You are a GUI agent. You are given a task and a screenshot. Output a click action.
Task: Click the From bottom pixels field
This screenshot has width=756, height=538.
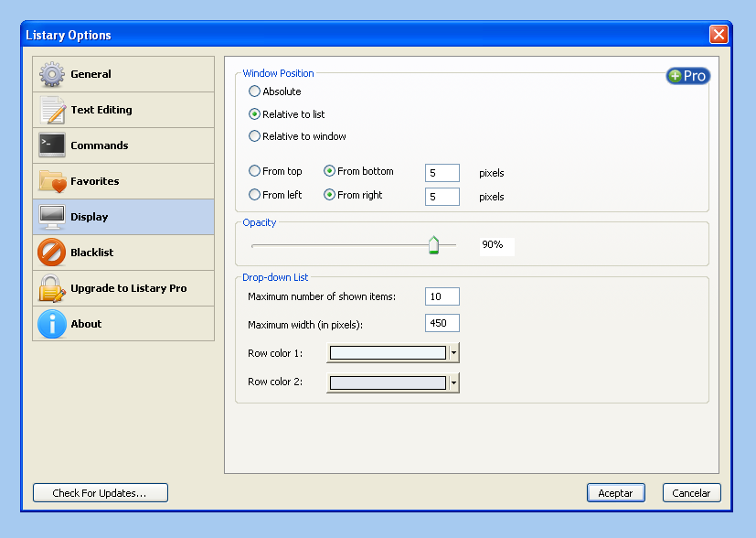click(442, 173)
